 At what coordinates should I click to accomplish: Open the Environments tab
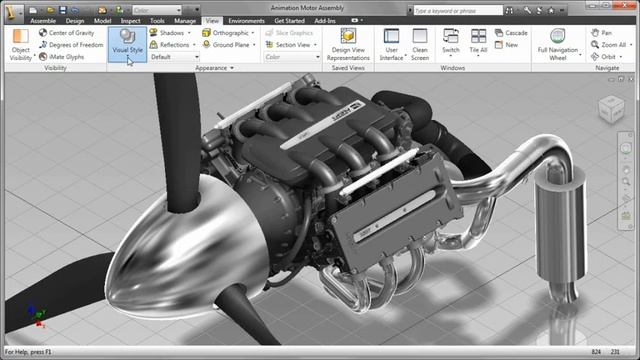click(x=246, y=21)
